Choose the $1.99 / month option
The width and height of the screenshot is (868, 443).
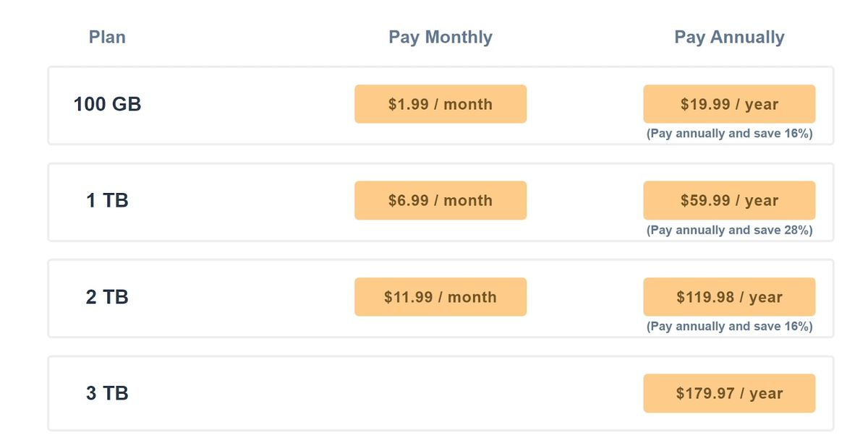point(440,104)
